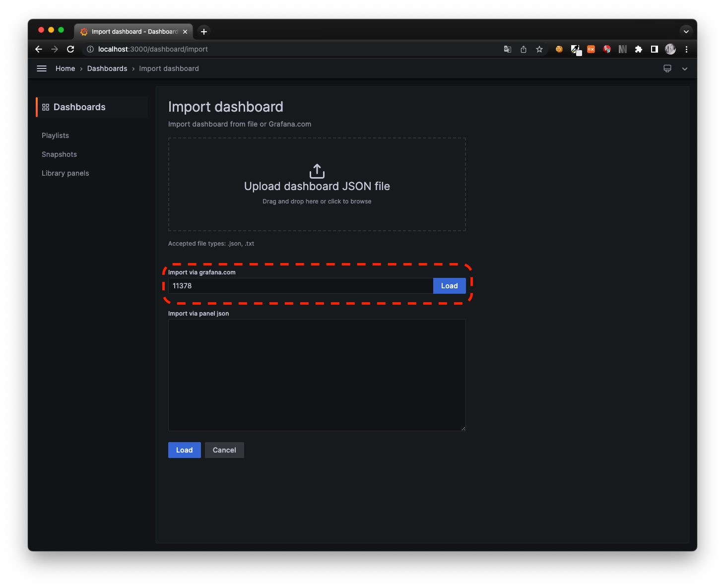Collapse the top search bar chevron
Viewport: 725px width, 588px height.
pyautogui.click(x=685, y=68)
